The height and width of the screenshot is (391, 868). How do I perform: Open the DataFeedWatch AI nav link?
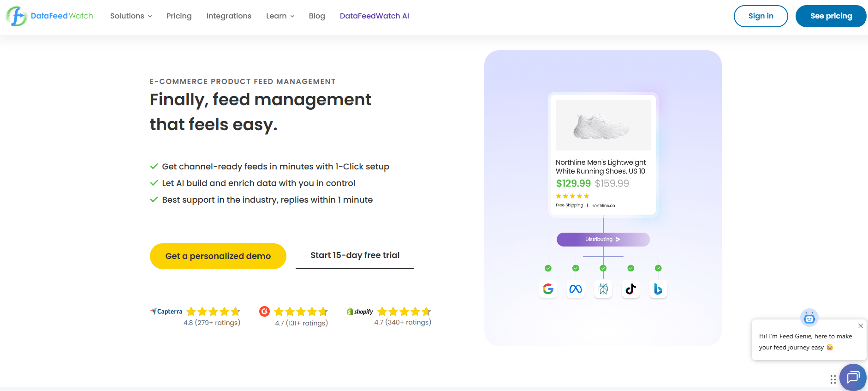click(x=375, y=16)
